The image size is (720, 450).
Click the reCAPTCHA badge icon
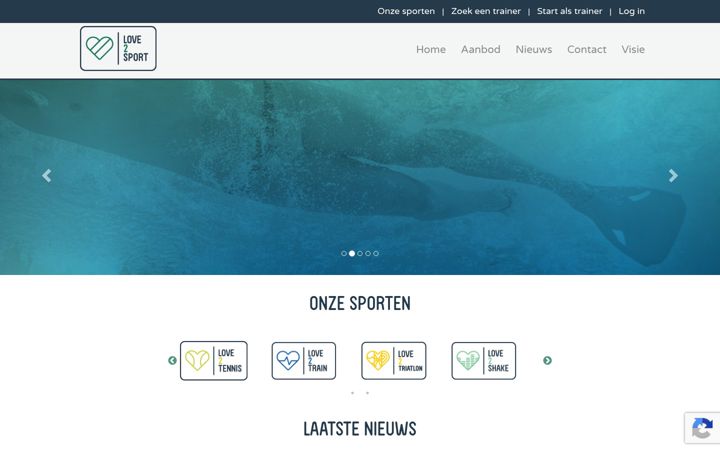click(x=702, y=428)
